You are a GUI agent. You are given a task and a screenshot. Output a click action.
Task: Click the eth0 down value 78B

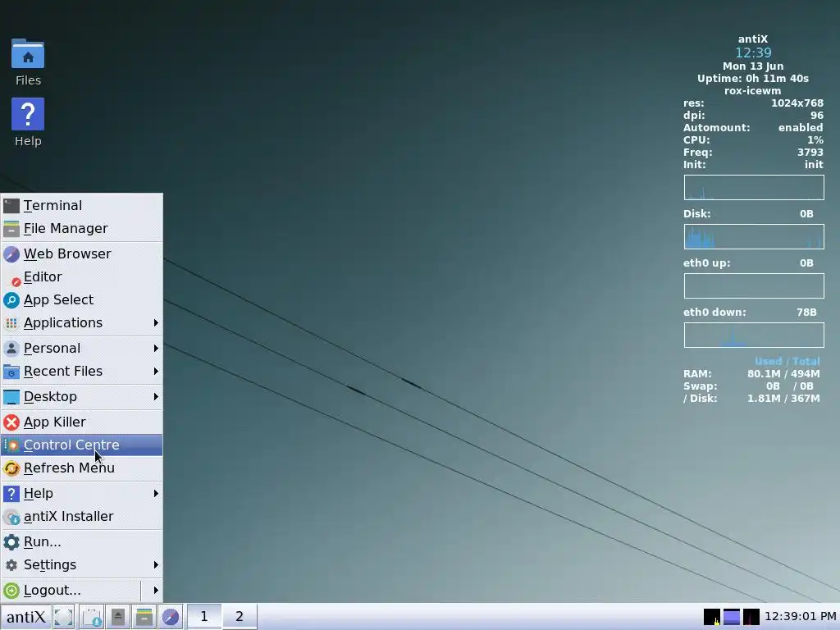[x=806, y=312]
